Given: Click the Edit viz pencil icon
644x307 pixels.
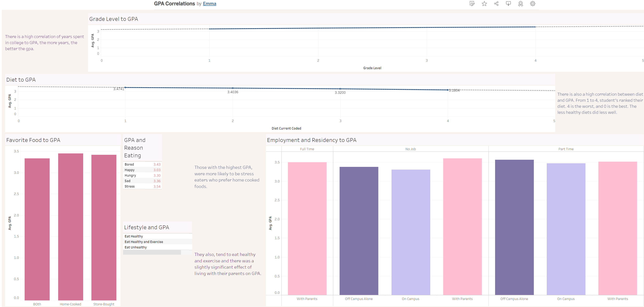Looking at the screenshot, I should click(x=472, y=4).
